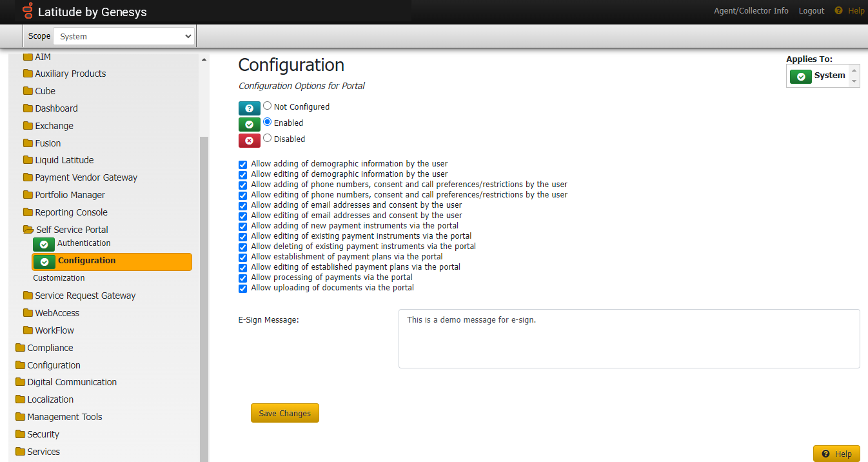Click the Save Changes button

tap(284, 414)
